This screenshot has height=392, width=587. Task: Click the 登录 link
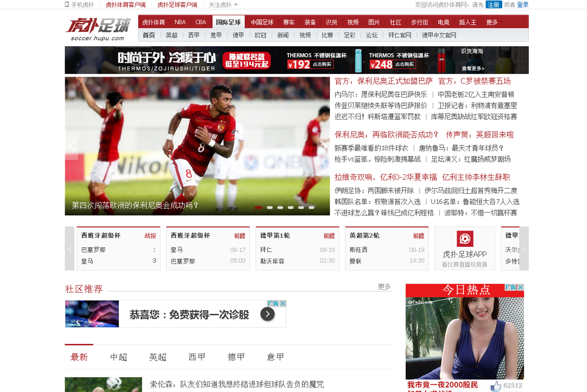[x=523, y=5]
